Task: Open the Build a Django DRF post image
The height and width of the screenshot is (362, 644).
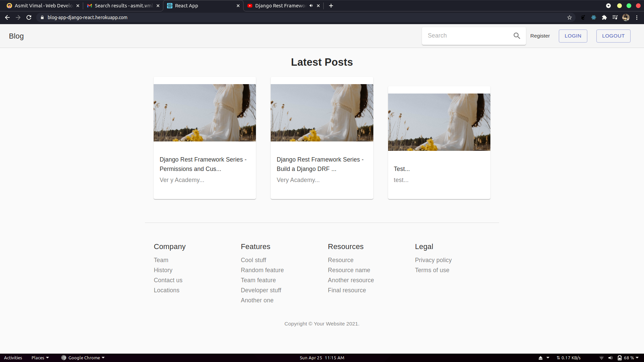Action: 322,113
